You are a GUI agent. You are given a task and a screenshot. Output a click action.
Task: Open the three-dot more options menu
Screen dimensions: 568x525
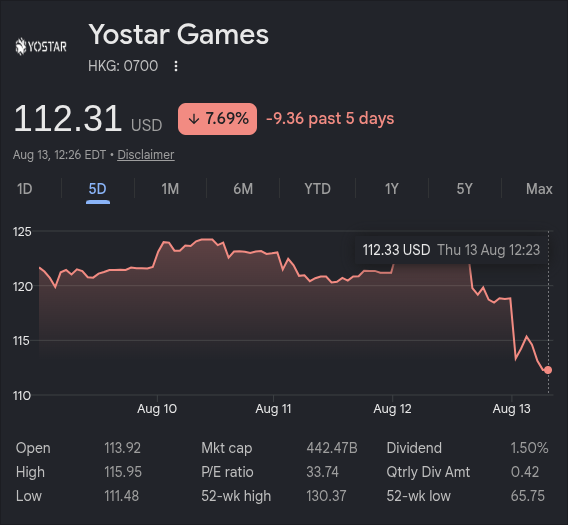(176, 66)
